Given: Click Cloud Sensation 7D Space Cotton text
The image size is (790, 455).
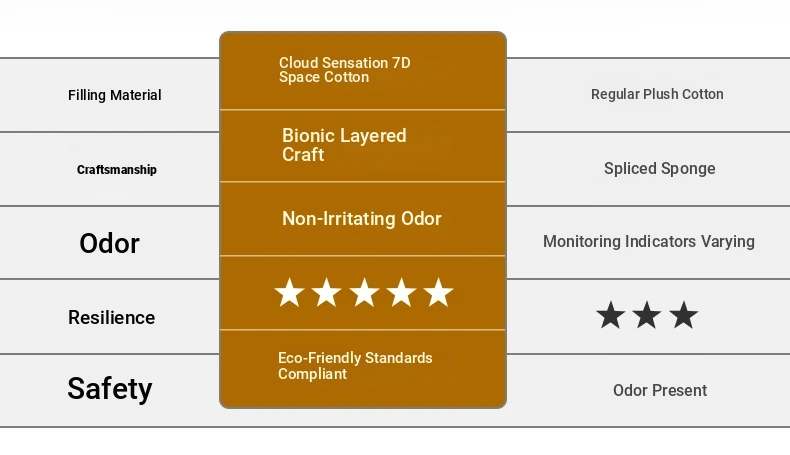Looking at the screenshot, I should pyautogui.click(x=345, y=70).
